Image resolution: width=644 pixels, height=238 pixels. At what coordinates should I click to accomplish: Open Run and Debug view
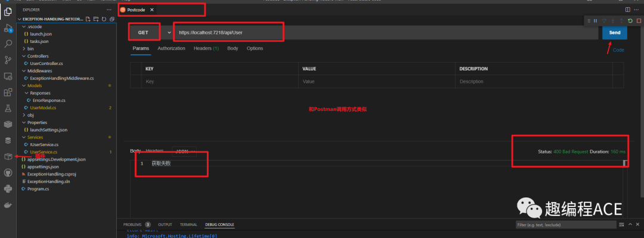(7, 29)
